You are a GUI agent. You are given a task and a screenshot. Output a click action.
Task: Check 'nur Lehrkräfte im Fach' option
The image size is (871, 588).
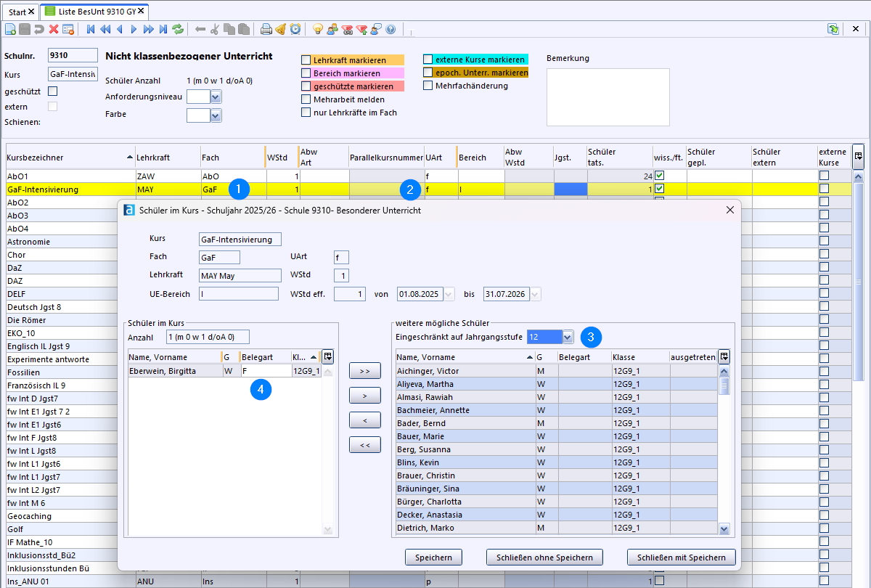point(306,113)
